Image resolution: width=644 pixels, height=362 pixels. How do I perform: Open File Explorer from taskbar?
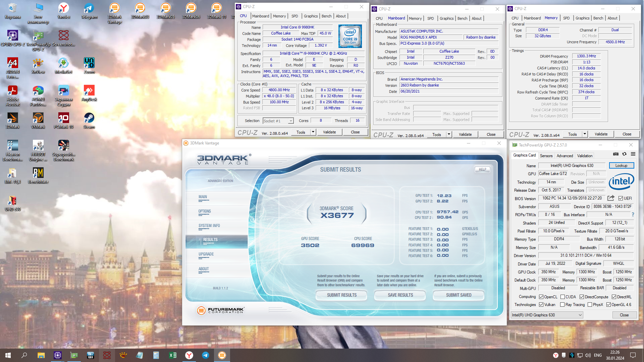[41, 355]
